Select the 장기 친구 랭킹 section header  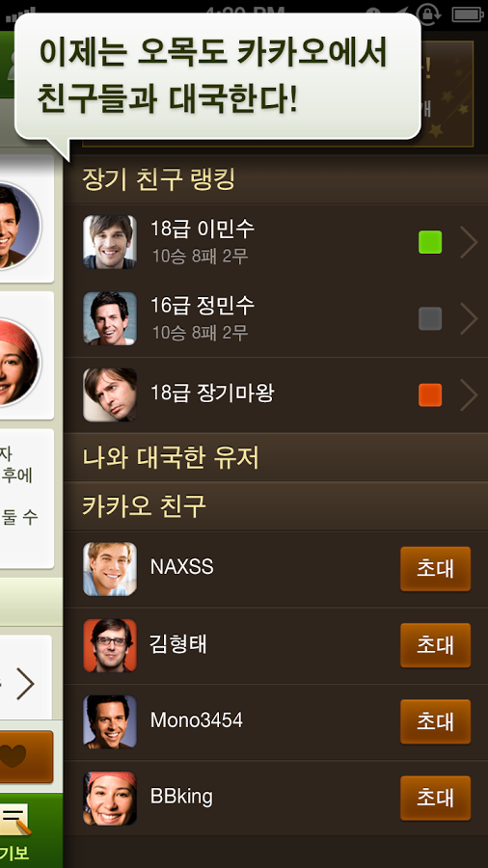click(276, 179)
